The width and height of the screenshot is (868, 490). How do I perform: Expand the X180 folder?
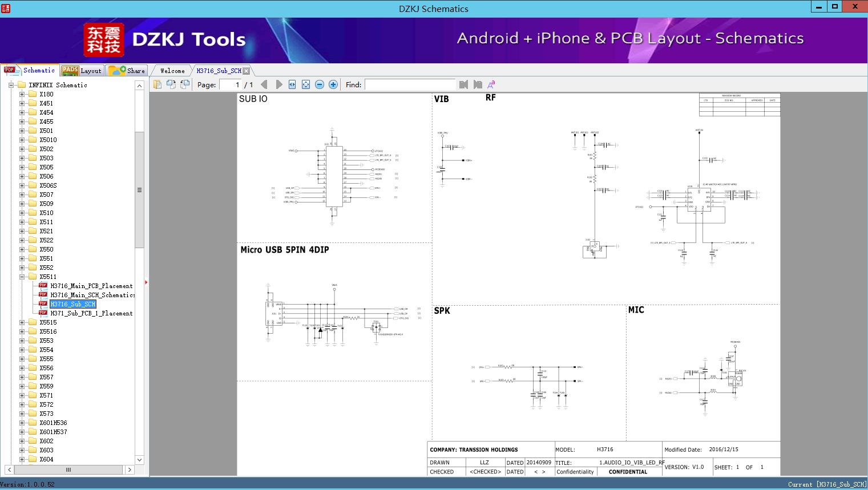[x=22, y=94]
